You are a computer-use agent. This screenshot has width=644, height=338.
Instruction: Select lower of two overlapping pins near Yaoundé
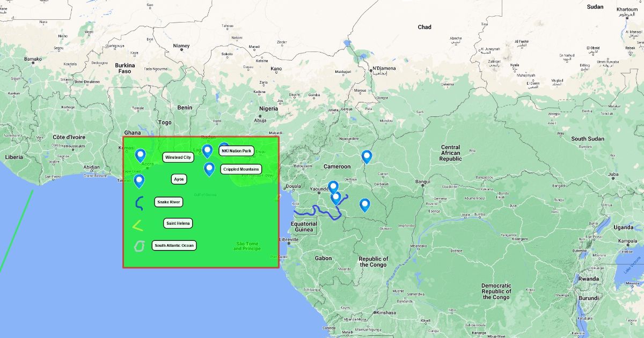[x=336, y=199]
